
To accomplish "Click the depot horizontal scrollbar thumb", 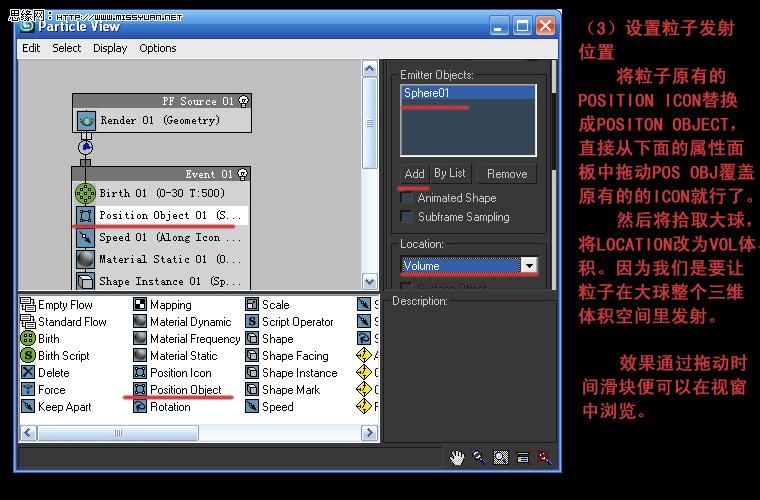I will (x=118, y=433).
